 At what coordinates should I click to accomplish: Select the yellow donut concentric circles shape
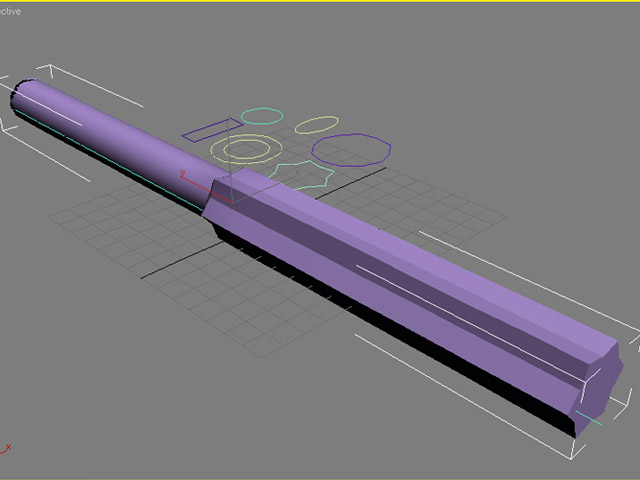point(247,149)
